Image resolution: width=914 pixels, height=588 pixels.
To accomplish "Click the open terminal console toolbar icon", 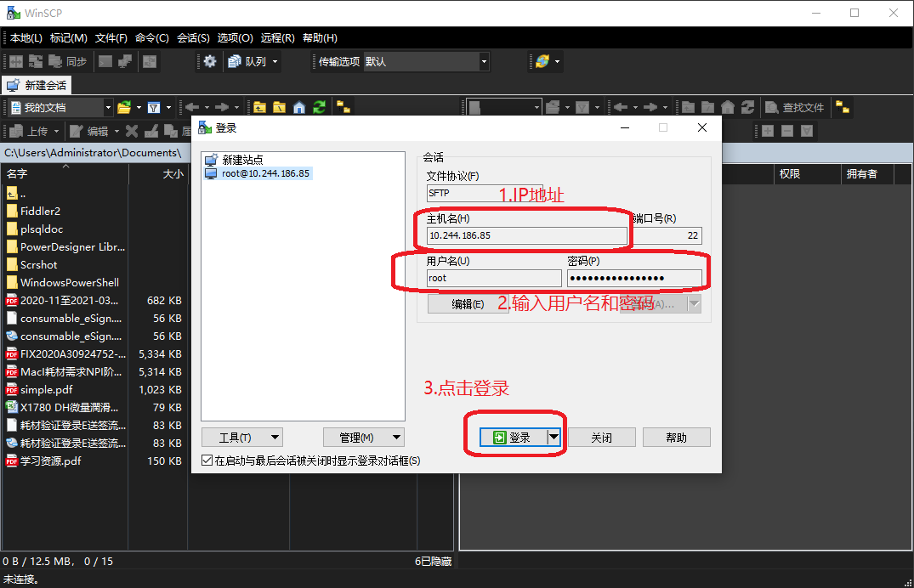I will coord(105,61).
